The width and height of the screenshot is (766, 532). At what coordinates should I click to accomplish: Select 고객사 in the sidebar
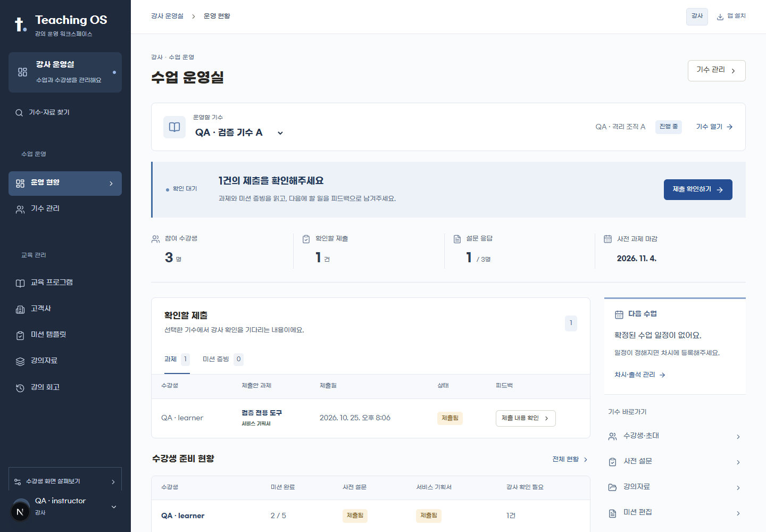[x=65, y=309]
